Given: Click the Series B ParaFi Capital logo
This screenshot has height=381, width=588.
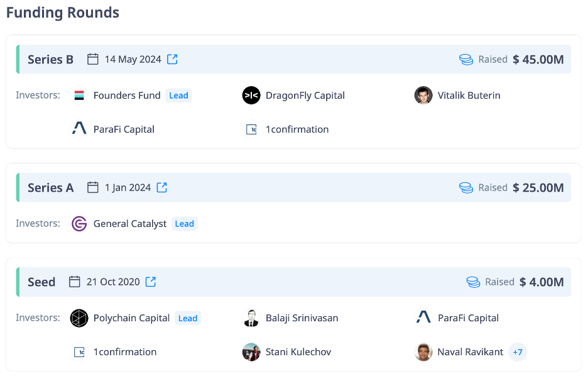Looking at the screenshot, I should click(x=79, y=130).
